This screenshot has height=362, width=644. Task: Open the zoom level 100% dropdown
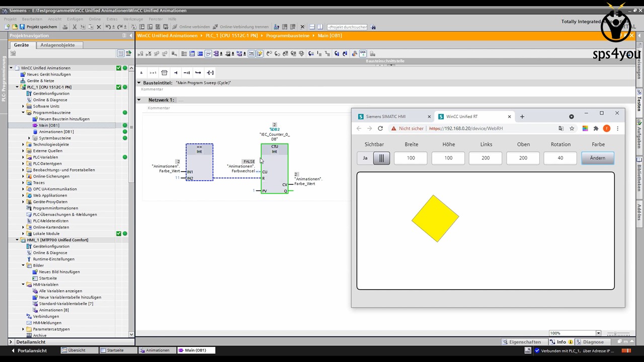[598, 333]
